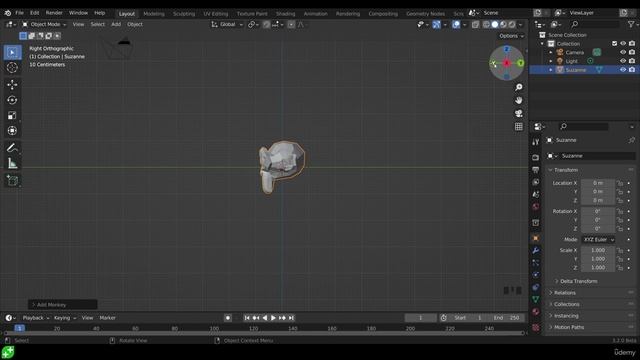Open the Modifier properties wrench tab

pos(536,250)
